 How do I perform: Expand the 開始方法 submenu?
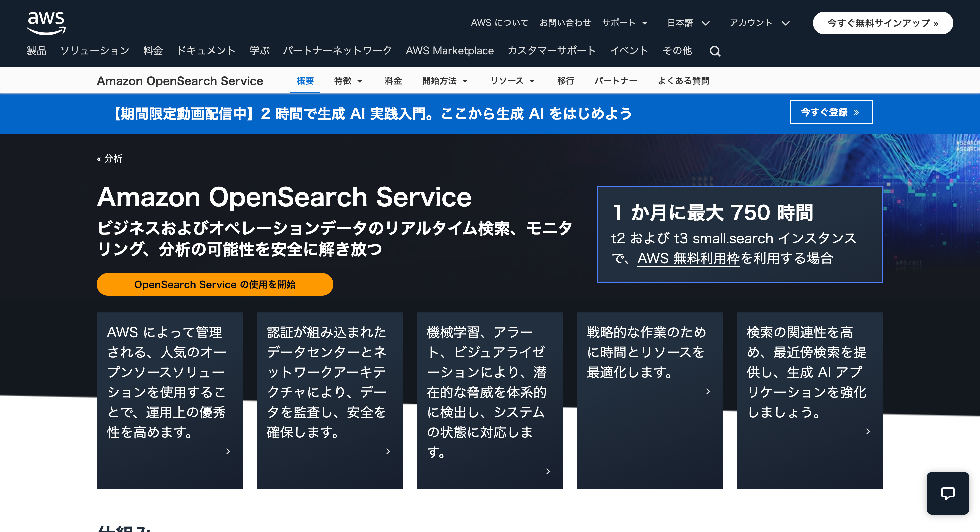point(445,81)
